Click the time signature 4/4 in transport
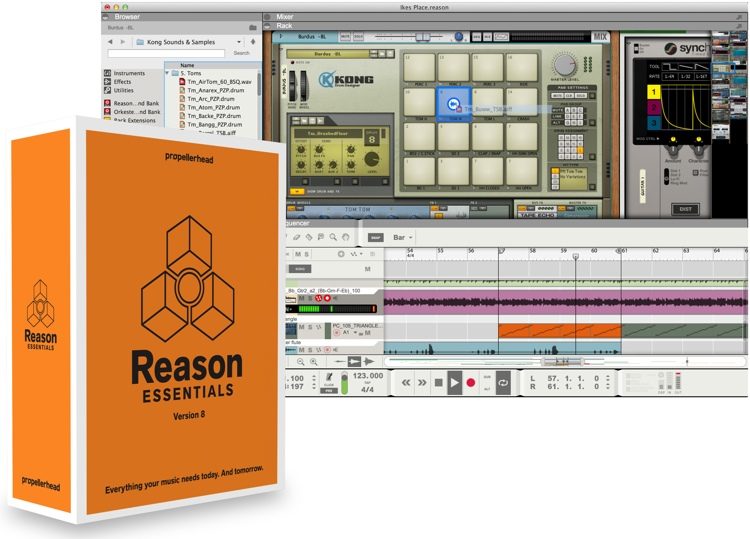 click(367, 389)
